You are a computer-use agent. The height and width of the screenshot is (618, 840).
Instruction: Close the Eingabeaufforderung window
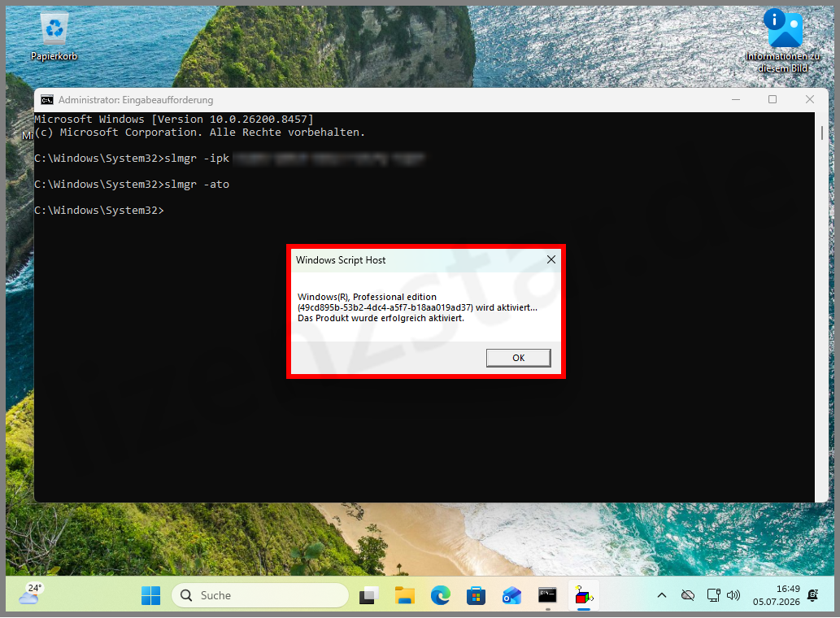pyautogui.click(x=809, y=99)
